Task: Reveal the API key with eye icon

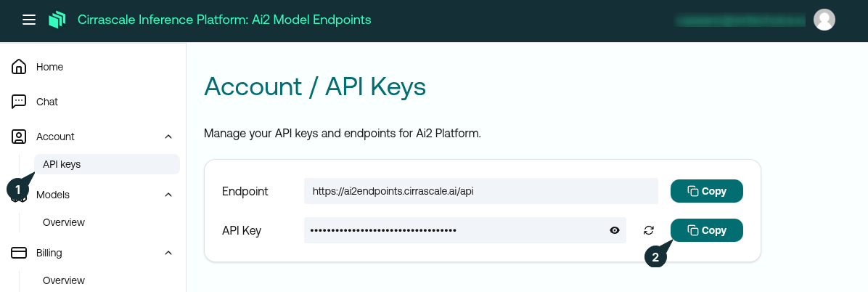Action: click(x=615, y=230)
